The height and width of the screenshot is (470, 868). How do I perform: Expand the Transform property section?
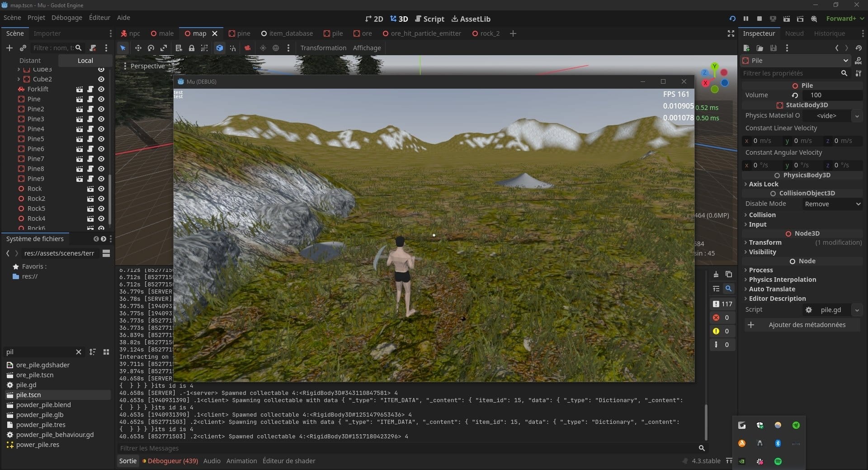[x=765, y=242]
